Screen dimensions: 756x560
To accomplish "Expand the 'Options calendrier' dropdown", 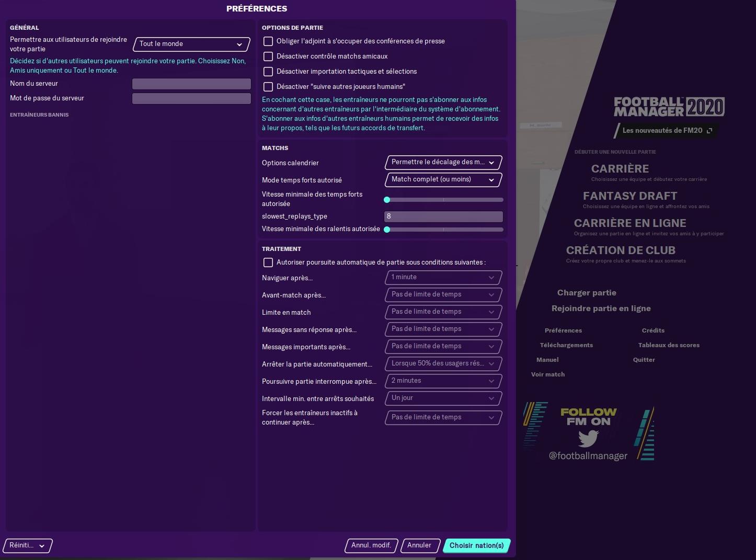I will point(443,163).
